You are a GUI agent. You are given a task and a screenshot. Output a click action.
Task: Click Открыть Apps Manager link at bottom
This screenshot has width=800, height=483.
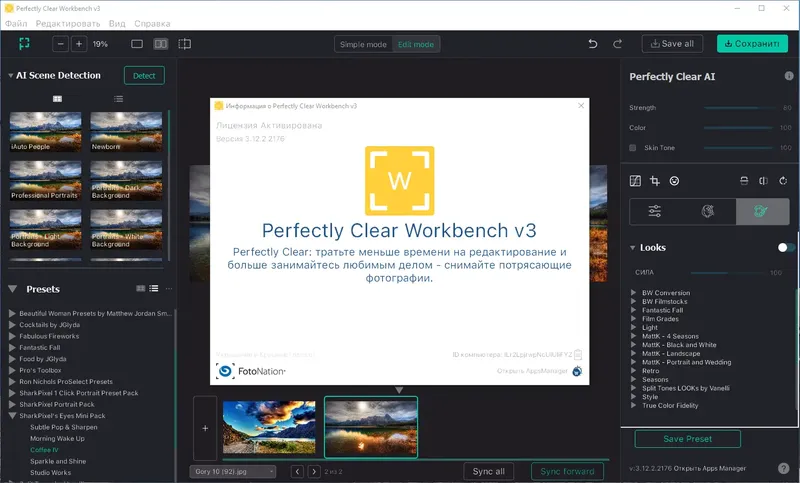(x=712, y=468)
